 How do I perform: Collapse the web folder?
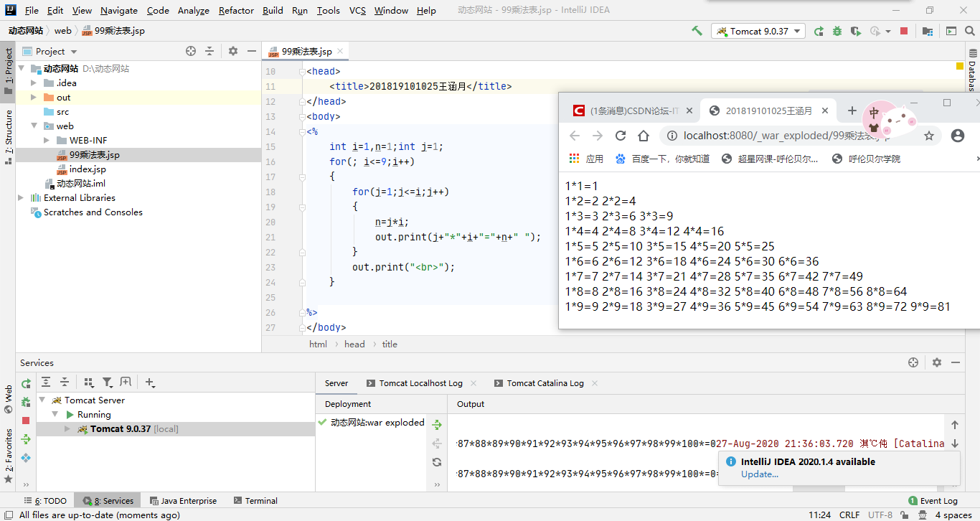click(x=34, y=126)
